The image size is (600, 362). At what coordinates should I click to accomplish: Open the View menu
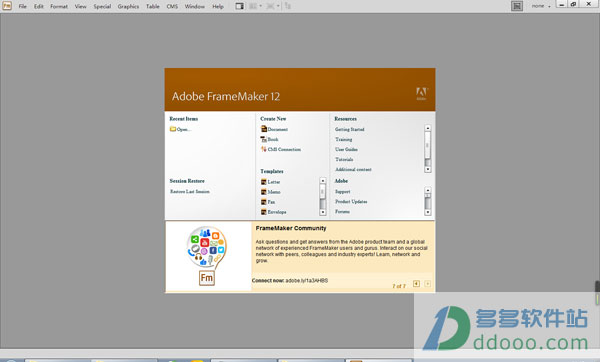click(x=80, y=6)
